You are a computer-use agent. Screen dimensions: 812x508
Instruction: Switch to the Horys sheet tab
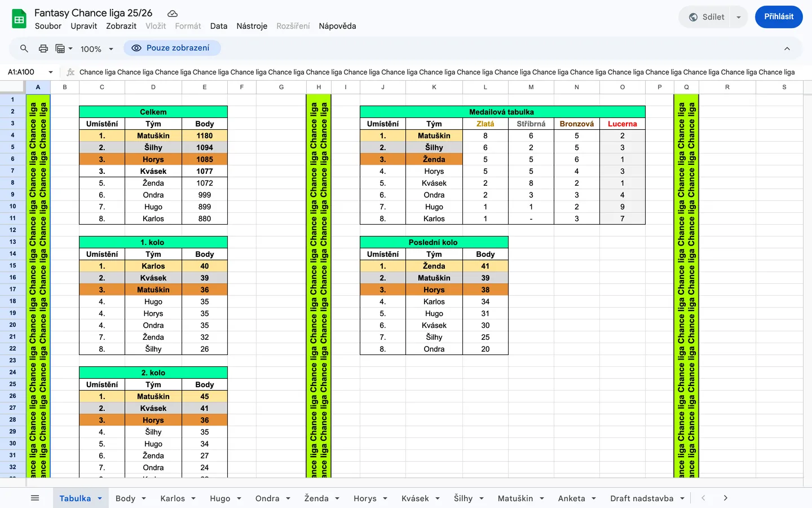coord(365,498)
